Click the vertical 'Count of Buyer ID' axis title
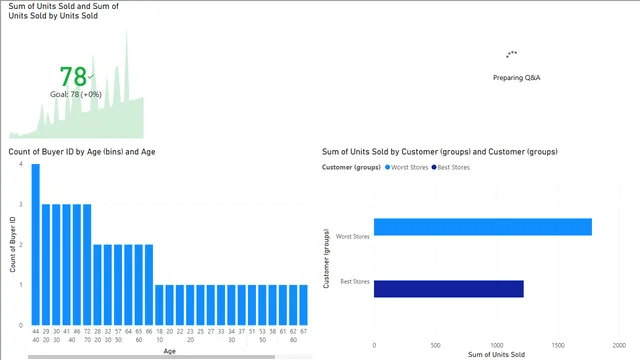 pyautogui.click(x=12, y=244)
